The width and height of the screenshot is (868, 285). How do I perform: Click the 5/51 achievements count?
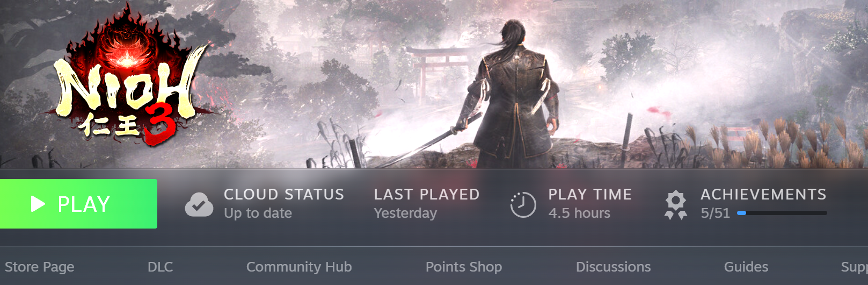(715, 213)
